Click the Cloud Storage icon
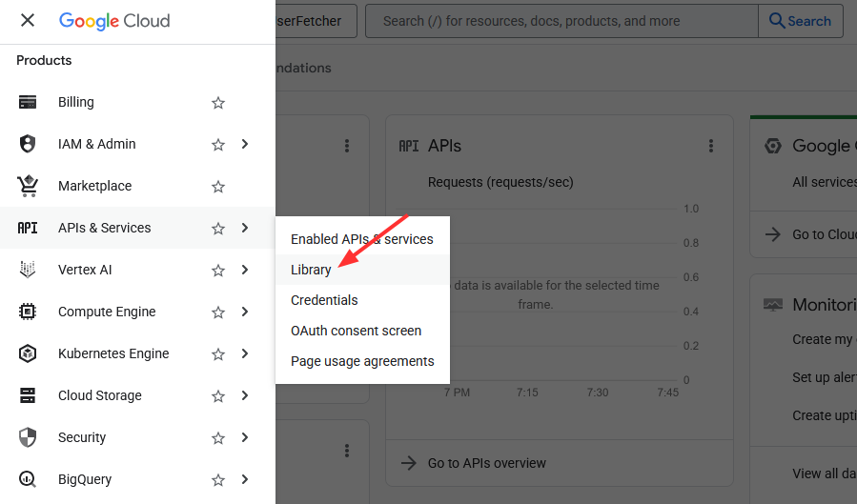 28,395
